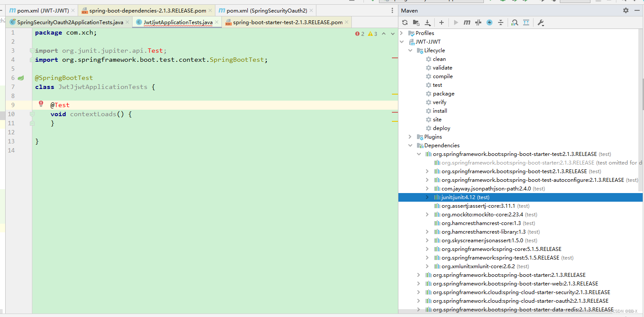Toggle Maven offline mode lightning icon
Viewport: 644px width, 317px height.
(x=489, y=22)
